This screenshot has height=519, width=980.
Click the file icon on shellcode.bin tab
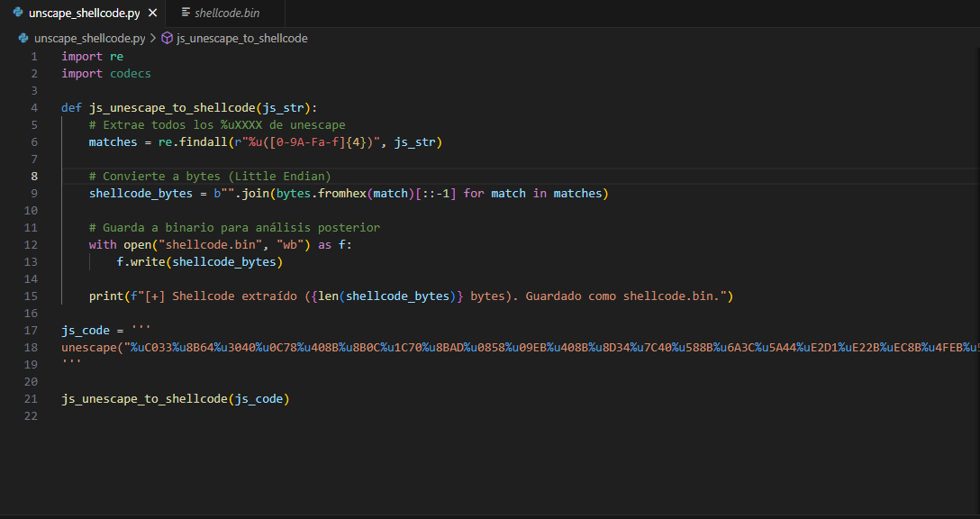coord(186,13)
